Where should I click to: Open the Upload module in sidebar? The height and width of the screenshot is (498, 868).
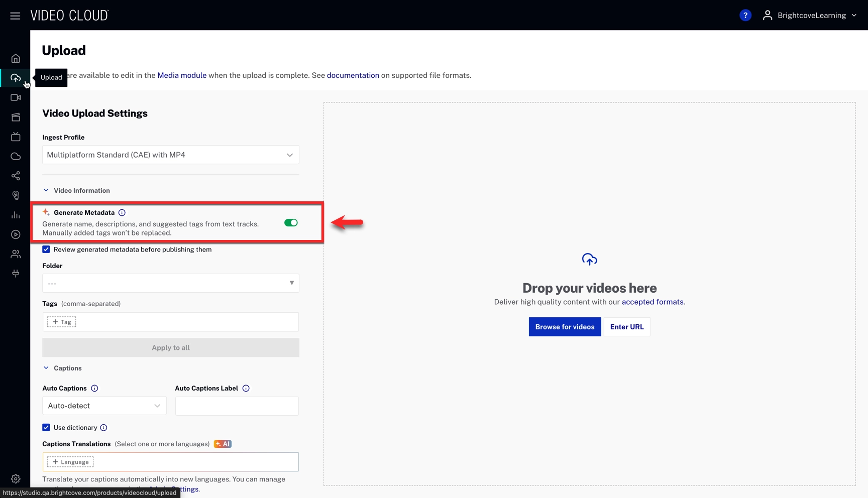(x=16, y=78)
